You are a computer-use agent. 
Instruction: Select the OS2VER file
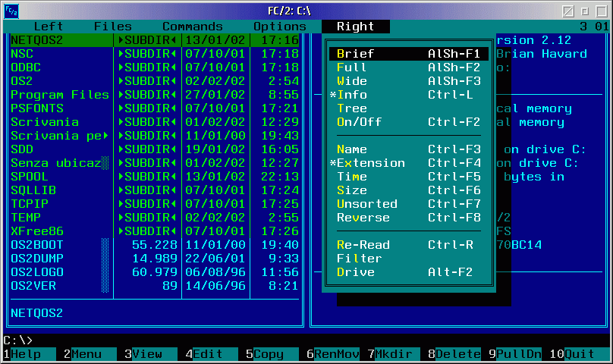(x=33, y=286)
